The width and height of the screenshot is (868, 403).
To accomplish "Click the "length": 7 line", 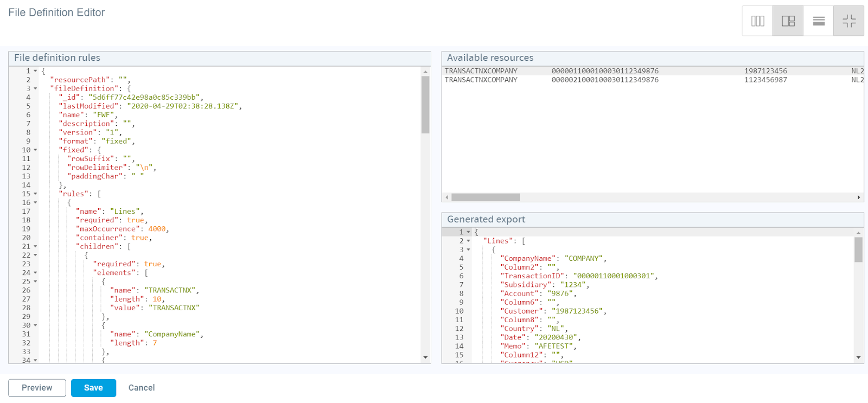I will (133, 343).
